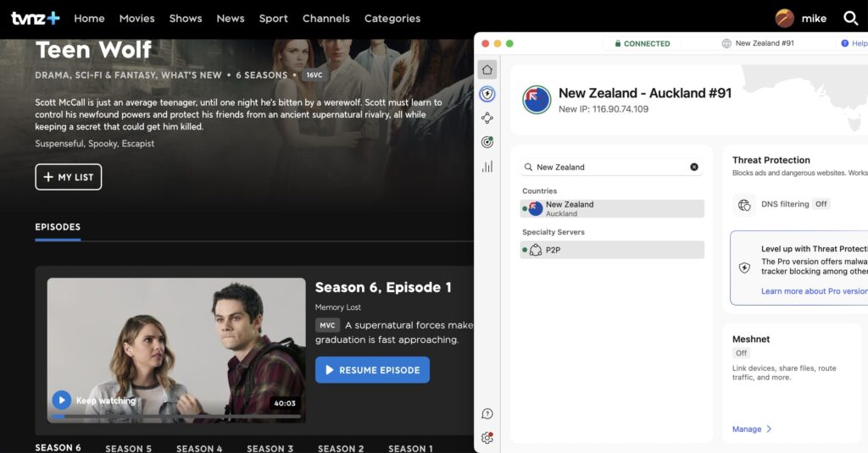Click the NordVPN country search field
Screen dimensions: 868x453
click(612, 167)
